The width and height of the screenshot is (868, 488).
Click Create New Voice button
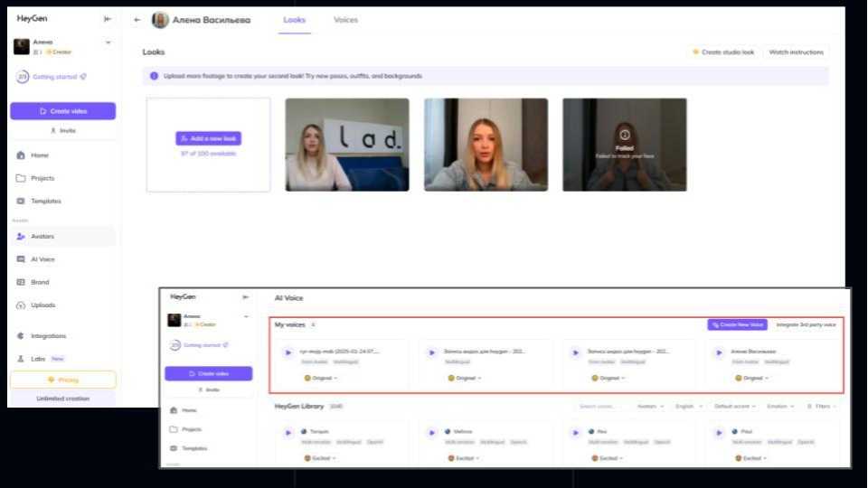pyautogui.click(x=738, y=324)
